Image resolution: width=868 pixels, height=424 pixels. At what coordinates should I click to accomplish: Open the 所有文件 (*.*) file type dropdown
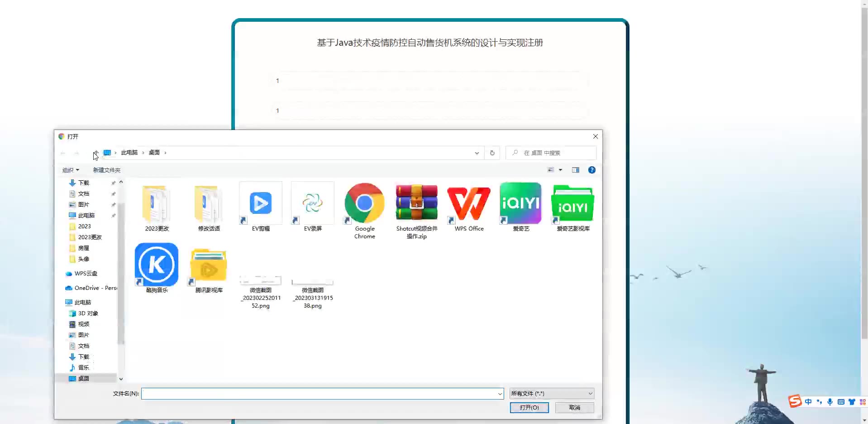552,394
